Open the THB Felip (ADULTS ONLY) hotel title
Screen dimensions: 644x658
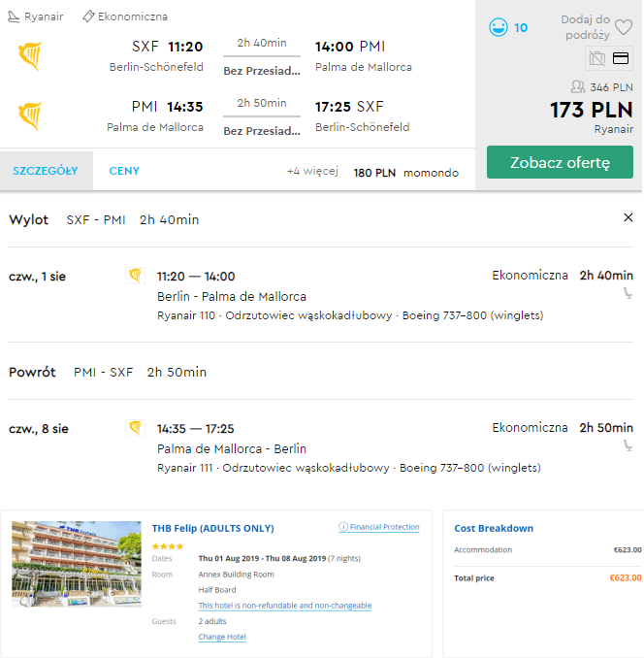[x=212, y=528]
